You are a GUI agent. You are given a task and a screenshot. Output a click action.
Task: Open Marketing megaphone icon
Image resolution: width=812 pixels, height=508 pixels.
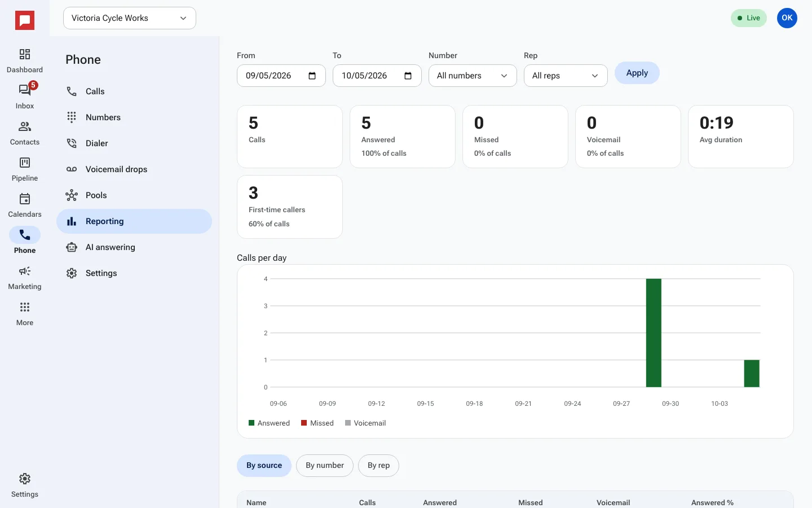point(25,278)
